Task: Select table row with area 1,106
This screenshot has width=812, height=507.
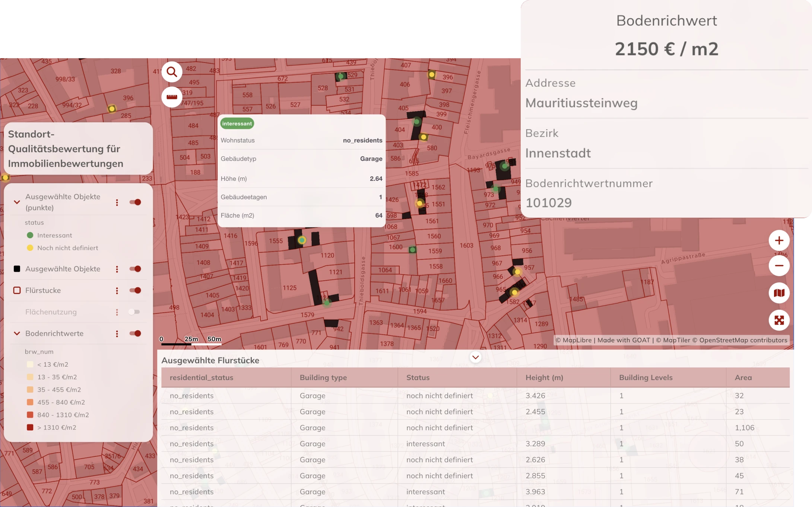Action: click(475, 428)
